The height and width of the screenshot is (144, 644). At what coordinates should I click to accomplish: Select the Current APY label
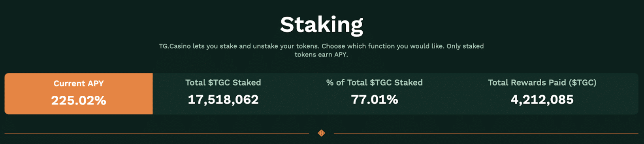(x=79, y=83)
